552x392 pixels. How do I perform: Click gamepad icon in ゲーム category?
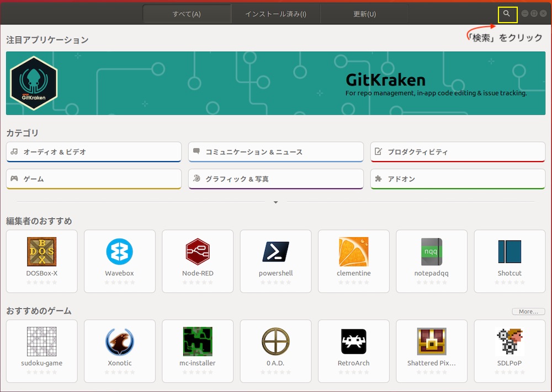(14, 178)
